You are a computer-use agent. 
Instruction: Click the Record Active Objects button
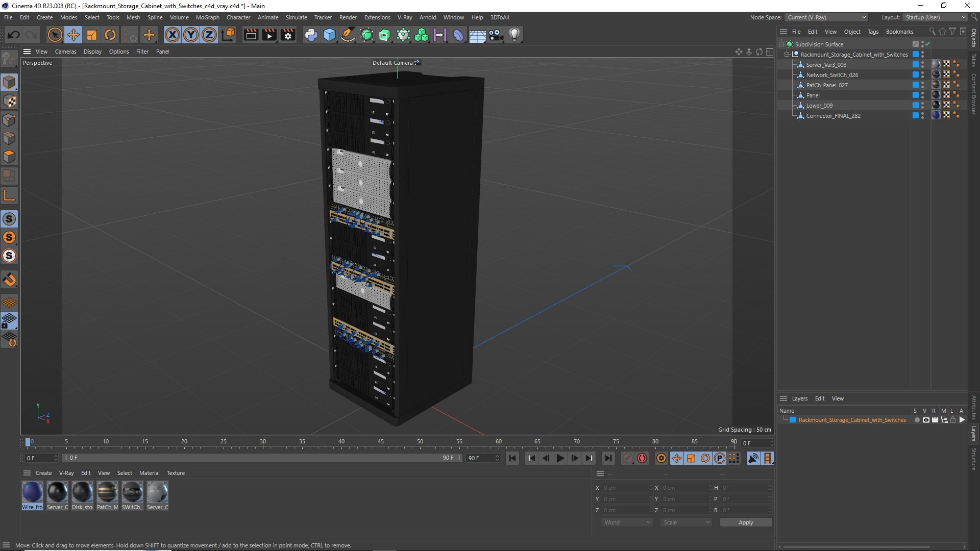coord(628,458)
